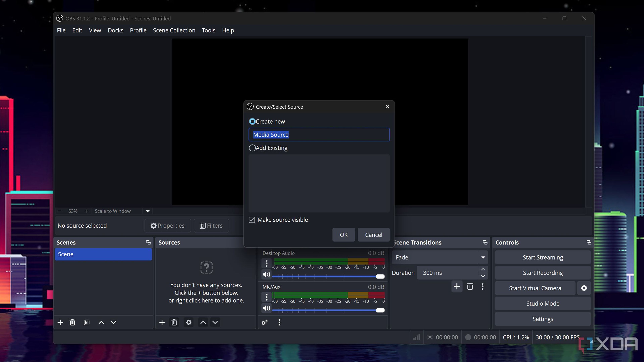
Task: Open scene filters icon in Scenes dock
Action: click(87, 322)
